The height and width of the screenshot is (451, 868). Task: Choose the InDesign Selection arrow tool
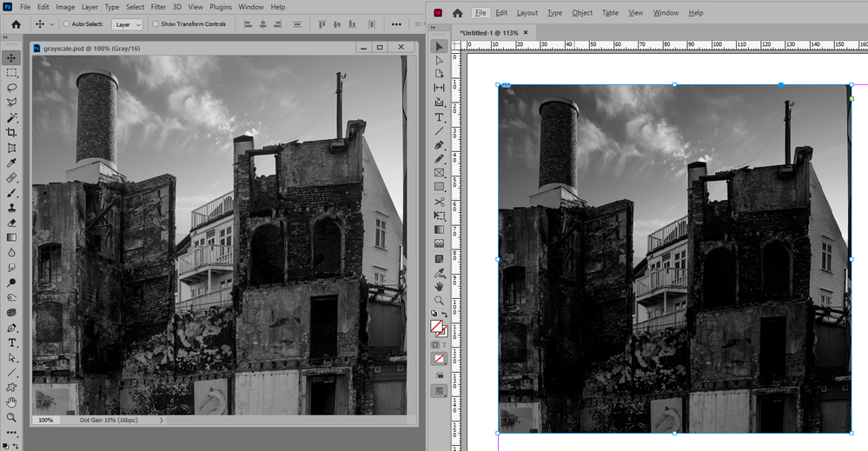coord(440,46)
